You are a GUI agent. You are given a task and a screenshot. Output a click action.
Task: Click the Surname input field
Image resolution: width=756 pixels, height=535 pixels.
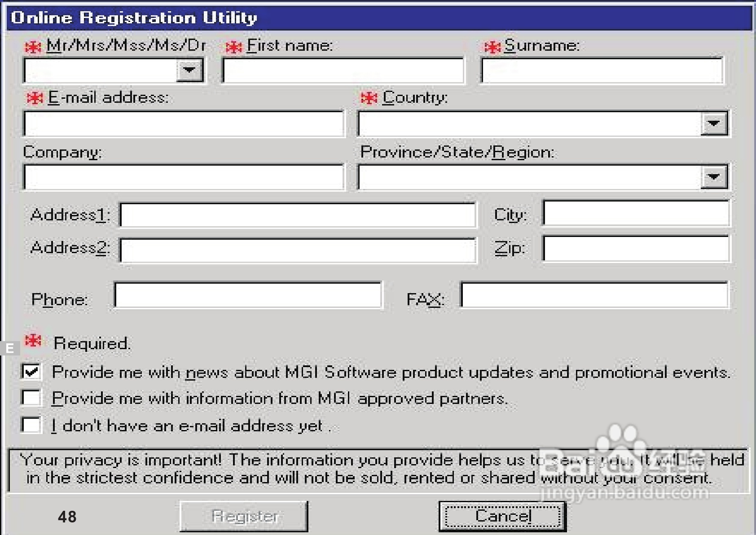tap(602, 70)
